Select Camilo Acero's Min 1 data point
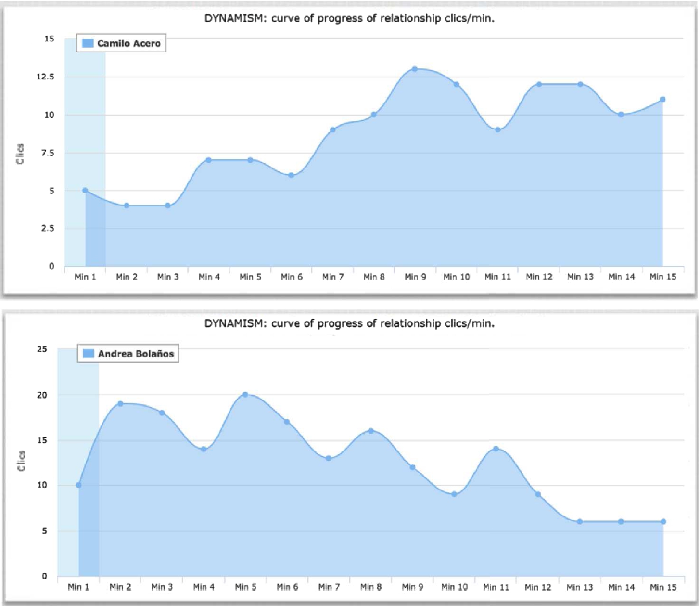700x606 pixels. coord(85,191)
